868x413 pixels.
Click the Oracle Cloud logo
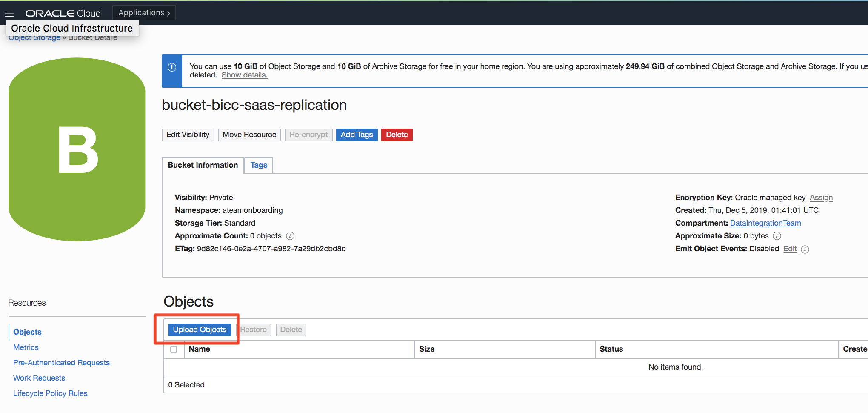[x=63, y=14]
